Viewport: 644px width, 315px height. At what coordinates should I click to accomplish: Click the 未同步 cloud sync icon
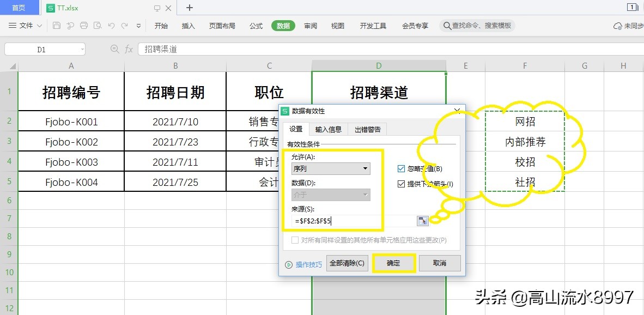pos(617,26)
